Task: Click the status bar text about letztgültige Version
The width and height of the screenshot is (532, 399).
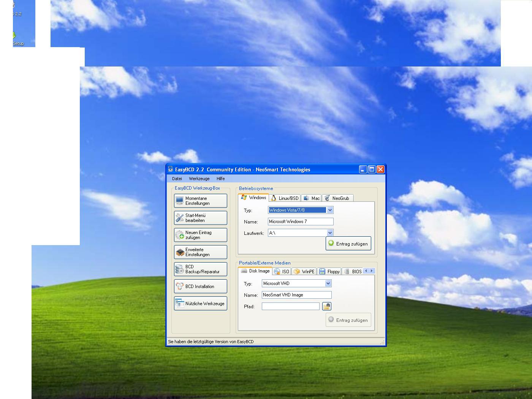Action: click(x=211, y=342)
